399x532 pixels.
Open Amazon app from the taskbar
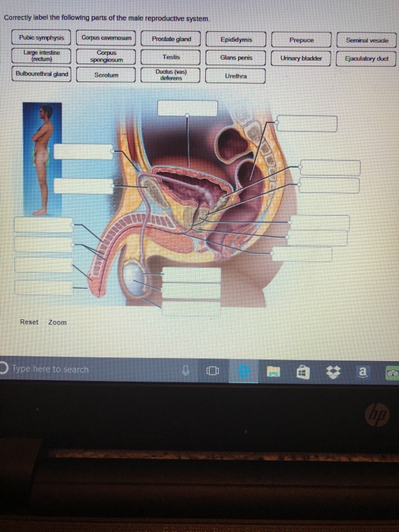click(x=363, y=372)
